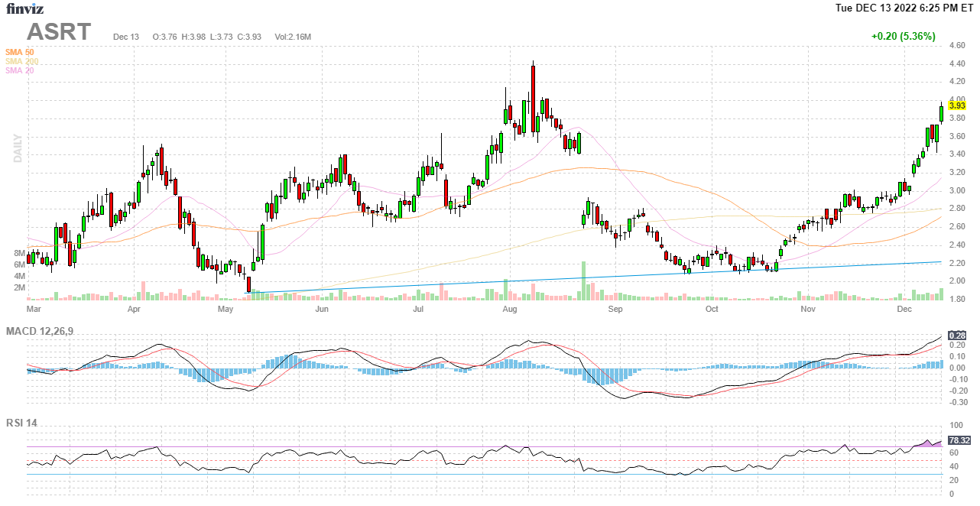
Task: Click the MACD 0.28 value badge
Action: point(957,336)
